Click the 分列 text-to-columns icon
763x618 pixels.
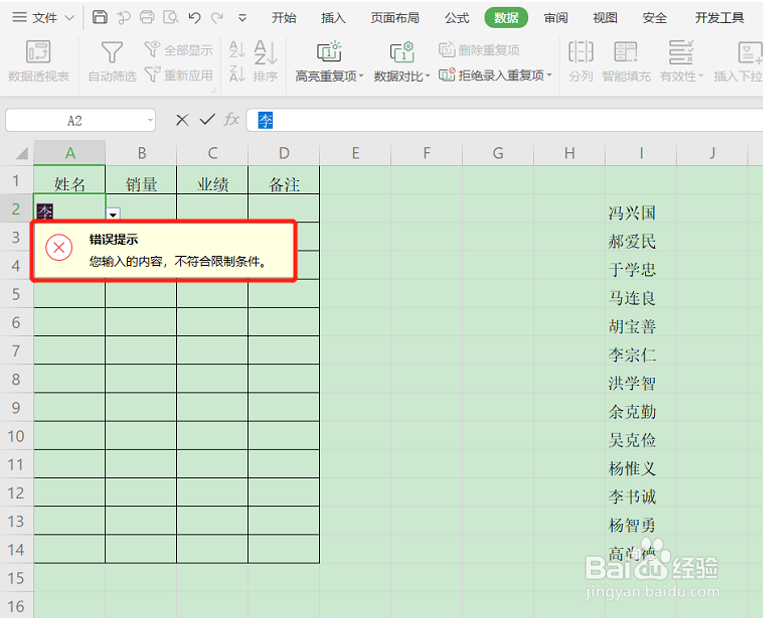(x=581, y=52)
